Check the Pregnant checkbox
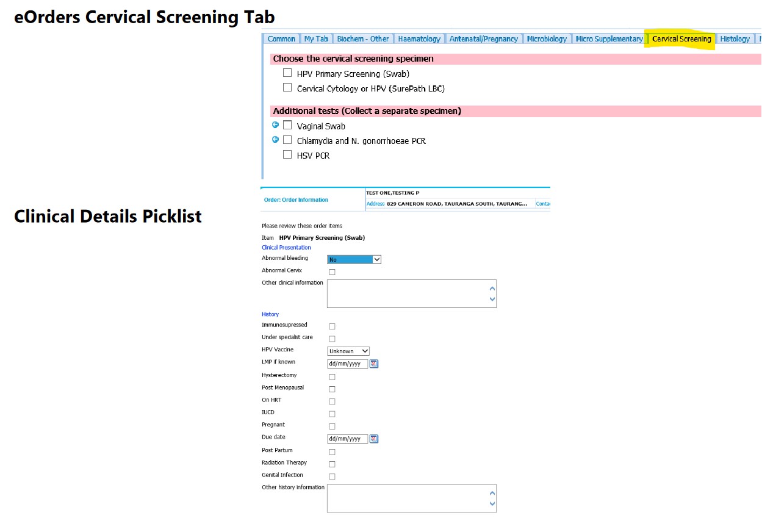 (332, 426)
